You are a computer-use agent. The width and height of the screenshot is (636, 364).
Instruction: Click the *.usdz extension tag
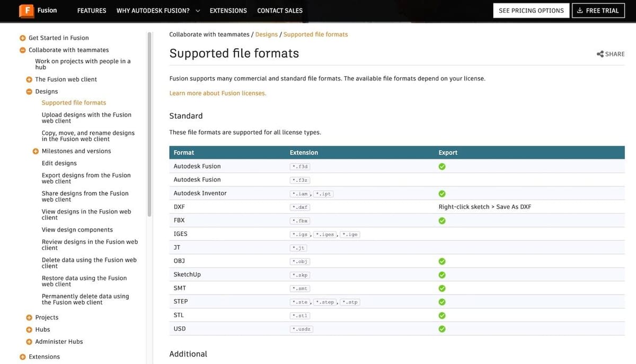click(x=302, y=329)
